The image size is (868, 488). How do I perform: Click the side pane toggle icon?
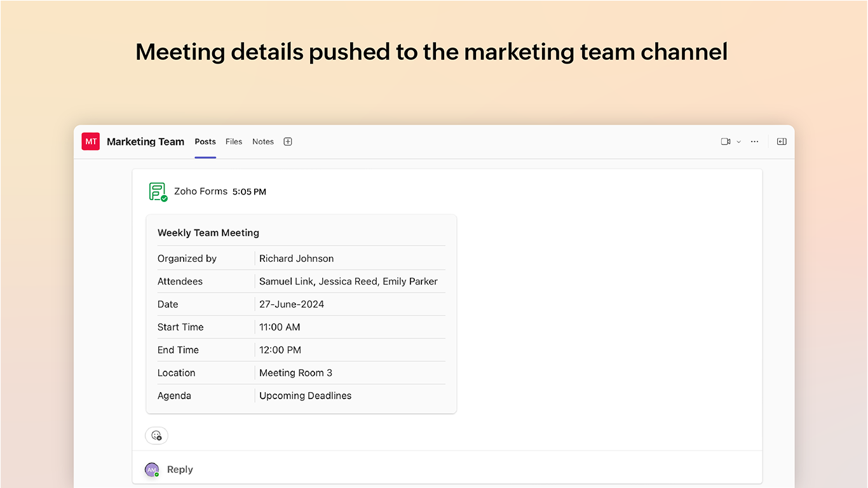(x=782, y=142)
